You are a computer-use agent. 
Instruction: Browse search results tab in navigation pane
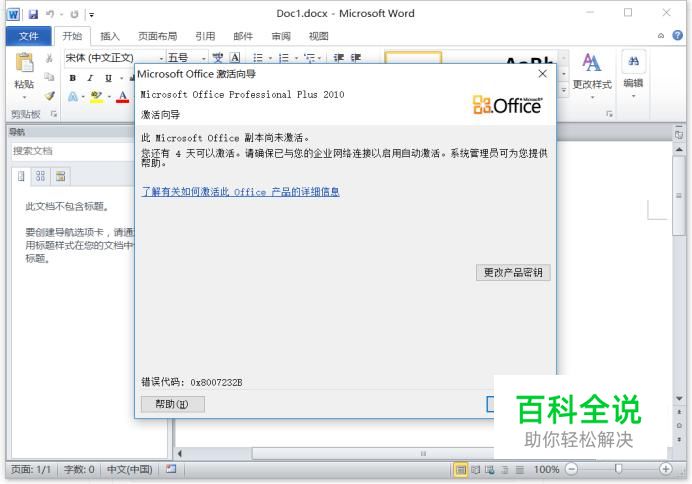(60, 176)
